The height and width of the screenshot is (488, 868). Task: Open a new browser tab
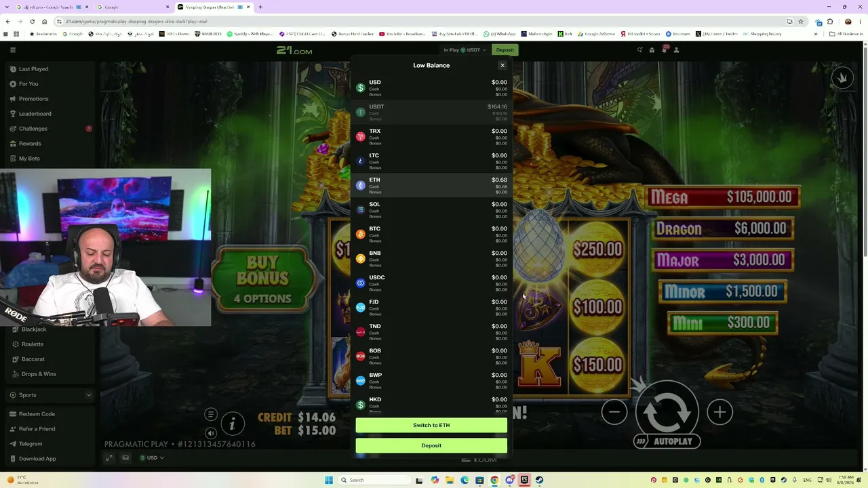(260, 7)
